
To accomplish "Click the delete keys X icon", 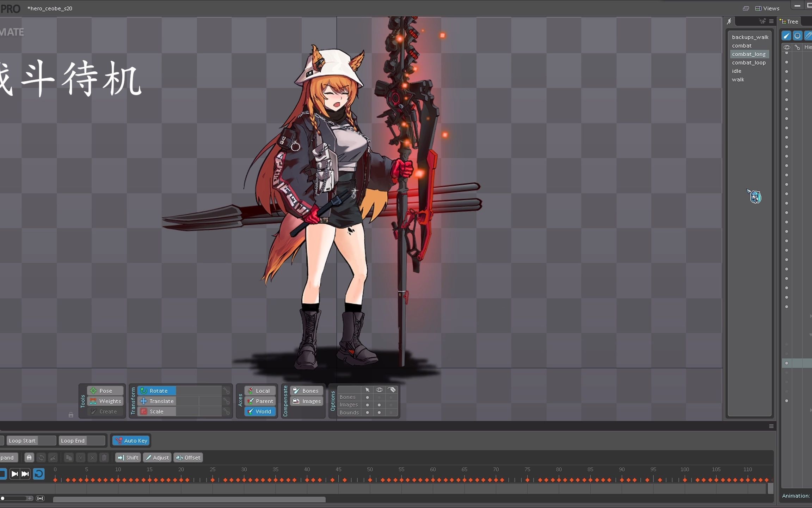I will tap(92, 458).
